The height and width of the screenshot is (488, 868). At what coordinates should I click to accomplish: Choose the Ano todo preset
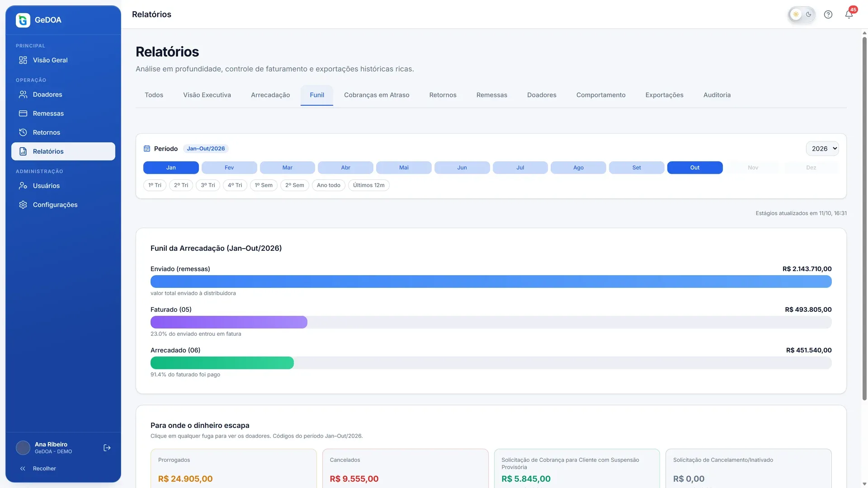coord(329,185)
